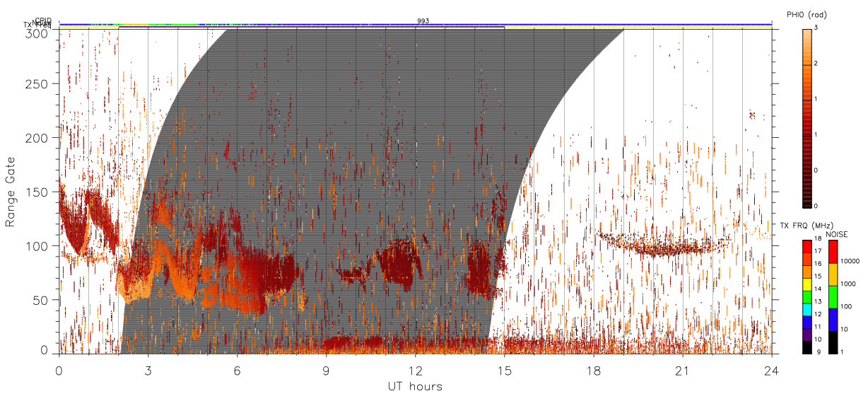Pick the yellow 14–15 MHz swatch in TX FRQ legend

pyautogui.click(x=807, y=284)
